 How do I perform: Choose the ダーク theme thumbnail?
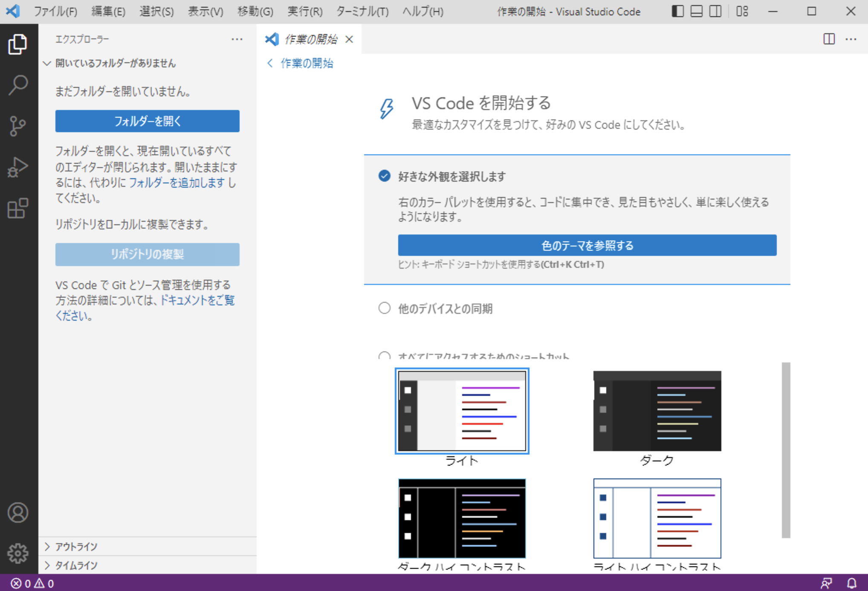(657, 411)
